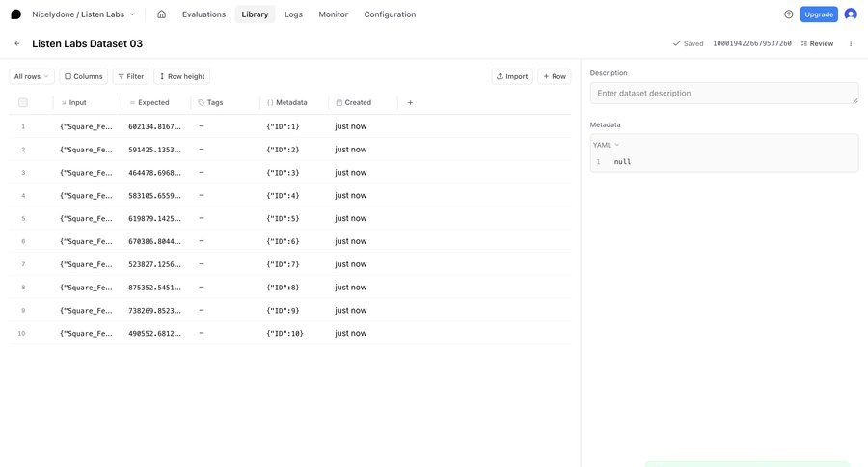Select Metadata cell {"ID":2}

tap(283, 150)
